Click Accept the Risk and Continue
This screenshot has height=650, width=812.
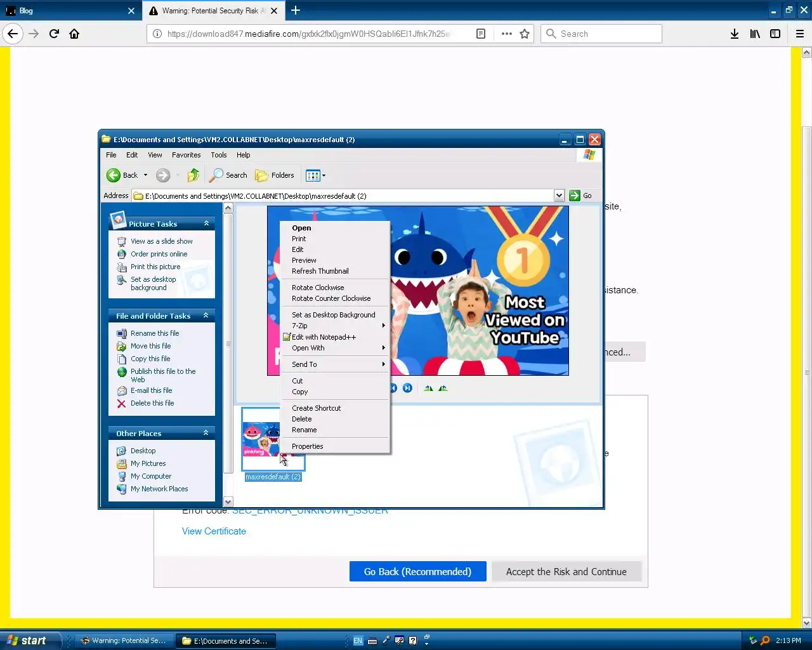point(566,571)
